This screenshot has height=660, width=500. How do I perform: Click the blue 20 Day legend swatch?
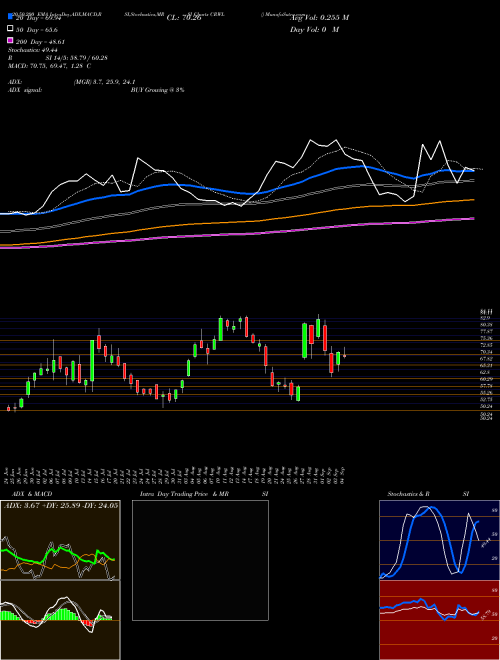click(x=10, y=17)
